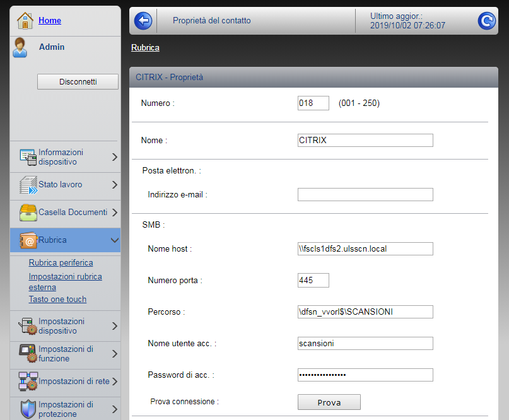The image size is (509, 420).
Task: Click the Stato lavoro icon
Action: click(x=28, y=185)
